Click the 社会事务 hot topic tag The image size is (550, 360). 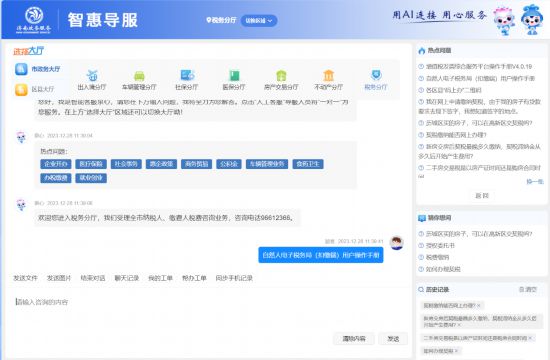tap(126, 164)
